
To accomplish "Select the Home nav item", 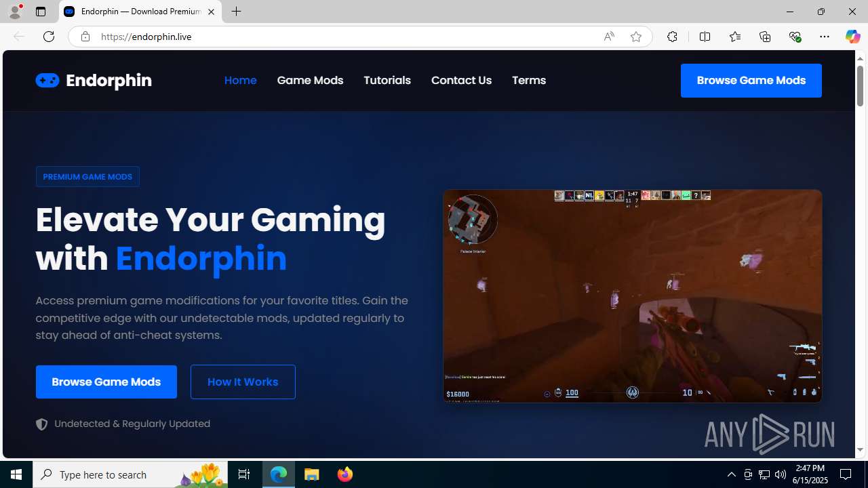I will point(240,80).
